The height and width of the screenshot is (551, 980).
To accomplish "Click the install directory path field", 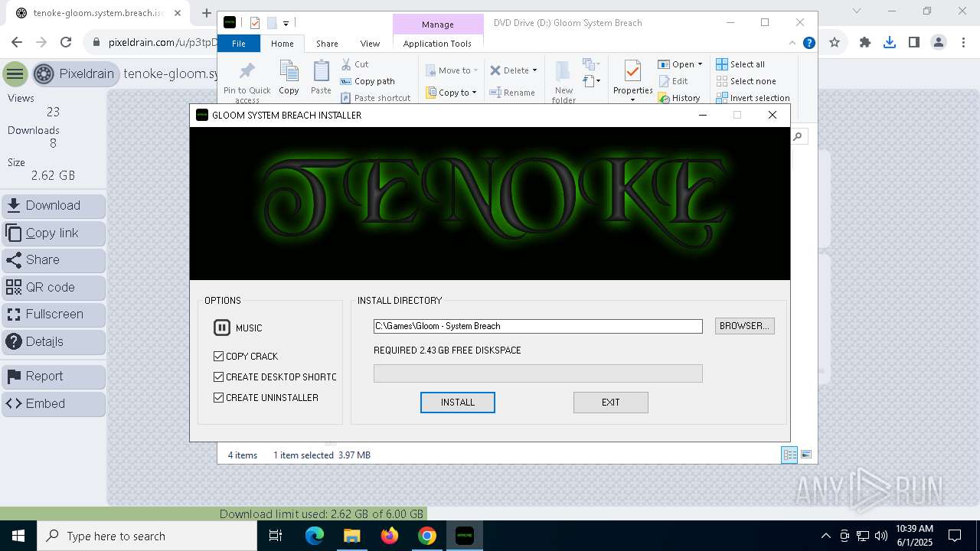I will click(537, 326).
